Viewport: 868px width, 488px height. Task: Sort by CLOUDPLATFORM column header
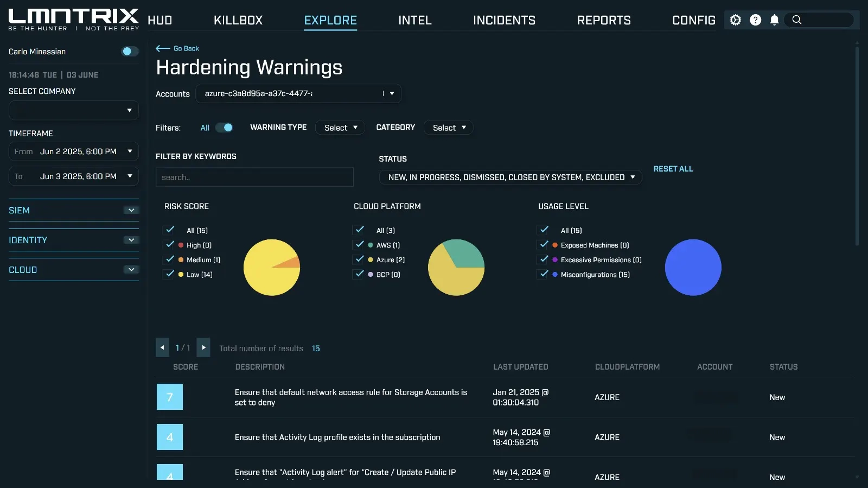pyautogui.click(x=627, y=367)
